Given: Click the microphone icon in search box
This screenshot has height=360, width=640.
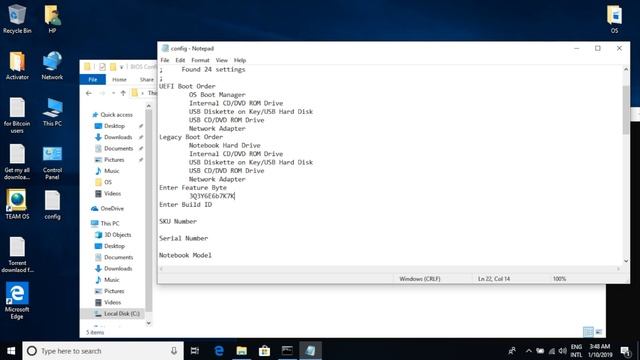Looking at the screenshot, I should tap(174, 351).
